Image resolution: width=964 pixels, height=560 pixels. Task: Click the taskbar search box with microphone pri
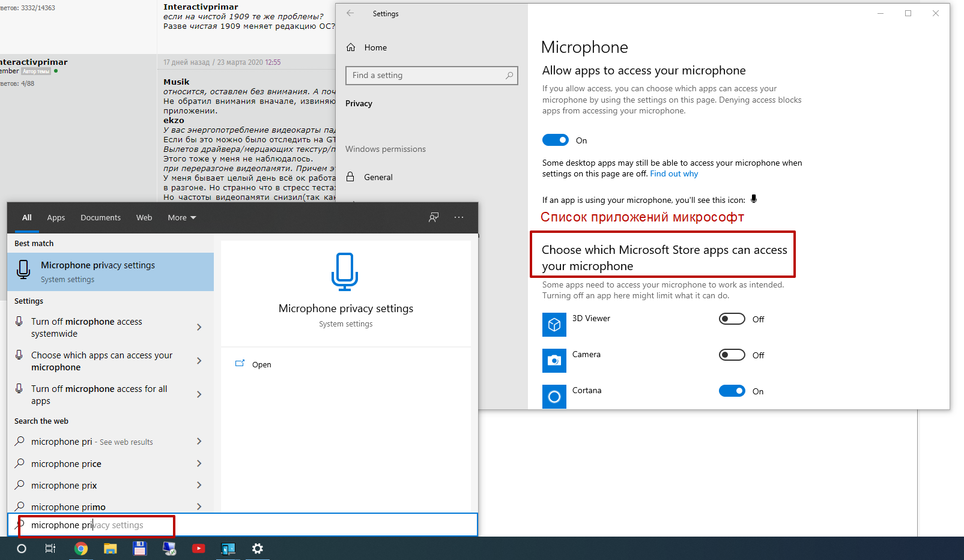pyautogui.click(x=243, y=525)
